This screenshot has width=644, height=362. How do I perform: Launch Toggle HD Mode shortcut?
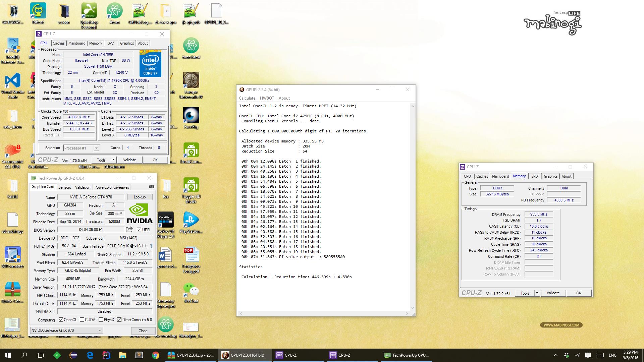[x=191, y=190]
